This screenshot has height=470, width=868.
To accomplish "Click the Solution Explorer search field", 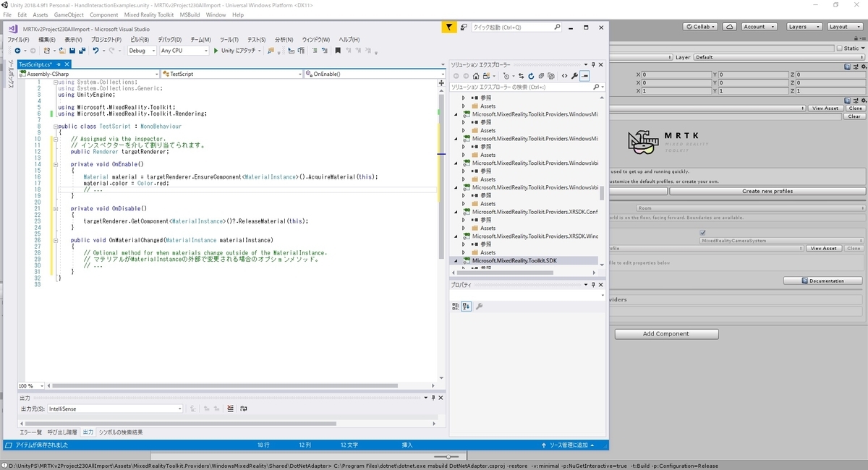I will [x=527, y=87].
